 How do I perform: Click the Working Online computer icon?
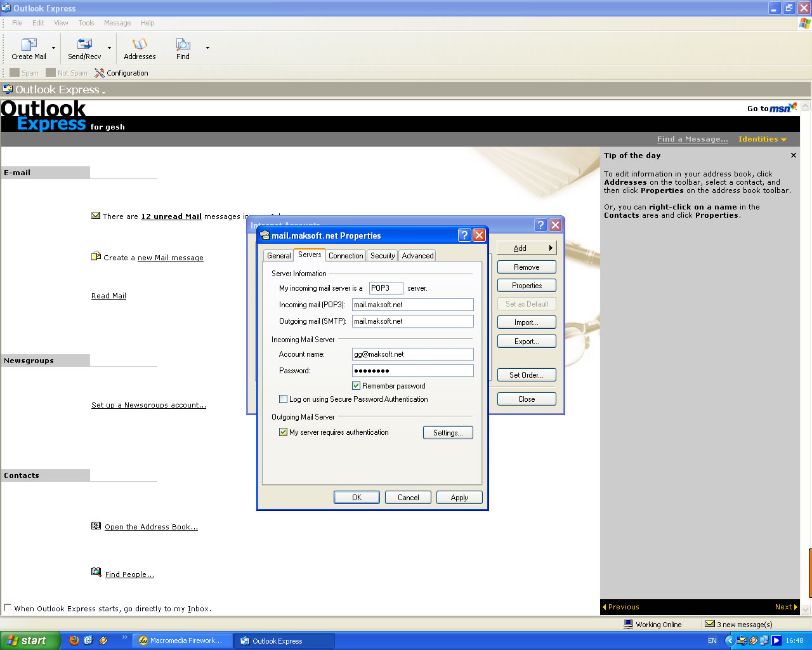pos(628,624)
